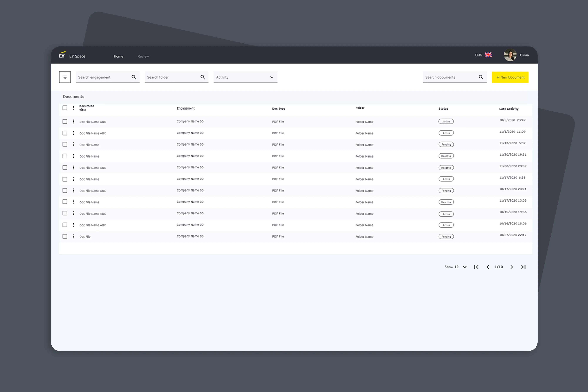The width and height of the screenshot is (588, 392).
Task: Go to the last page
Action: click(x=523, y=267)
